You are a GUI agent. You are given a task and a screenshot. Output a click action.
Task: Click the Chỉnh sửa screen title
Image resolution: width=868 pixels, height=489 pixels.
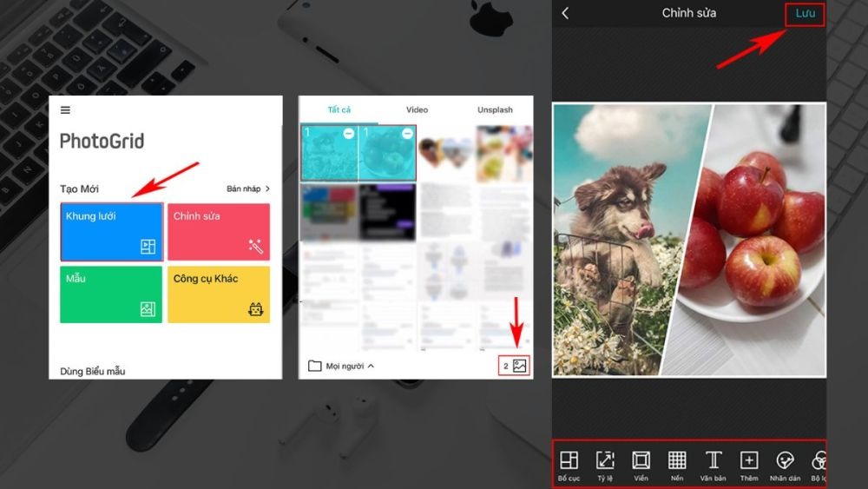688,13
